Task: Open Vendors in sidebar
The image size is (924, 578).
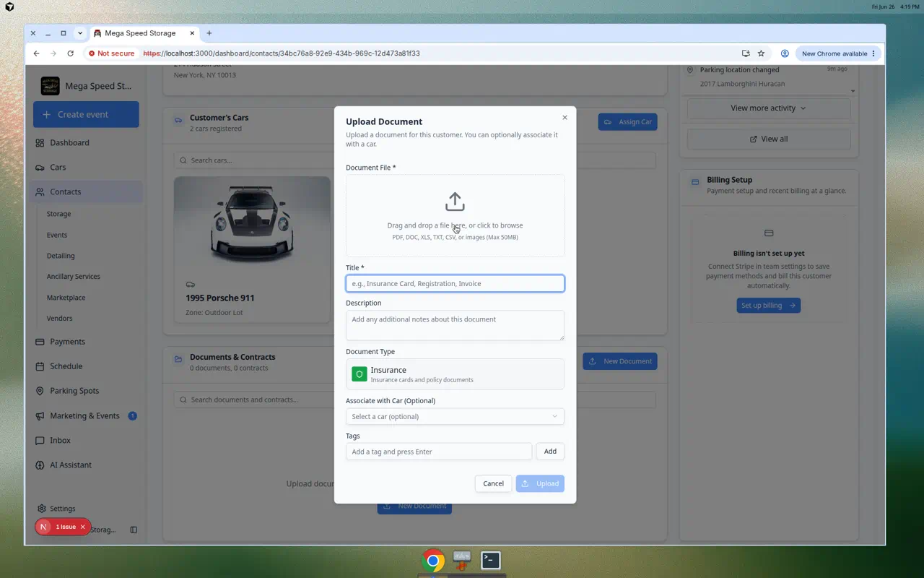Action: click(59, 318)
